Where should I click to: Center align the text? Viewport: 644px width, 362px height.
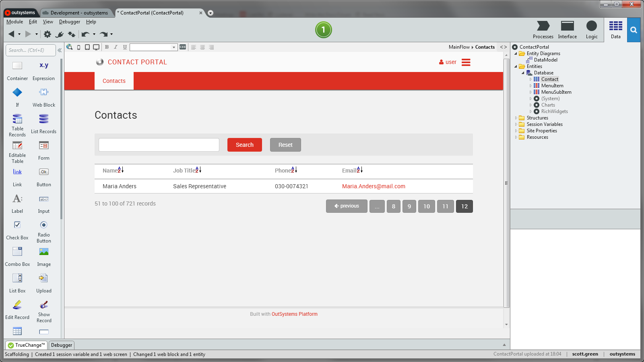click(202, 47)
